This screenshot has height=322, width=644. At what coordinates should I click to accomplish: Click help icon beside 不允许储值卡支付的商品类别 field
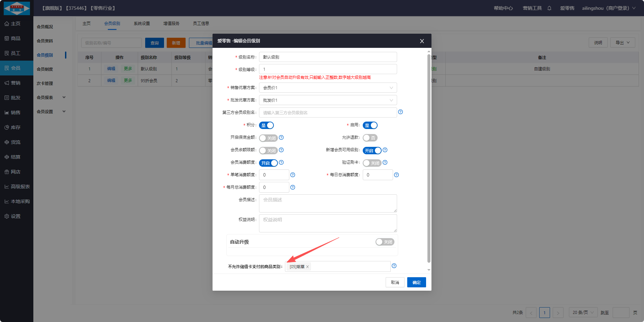click(x=394, y=266)
